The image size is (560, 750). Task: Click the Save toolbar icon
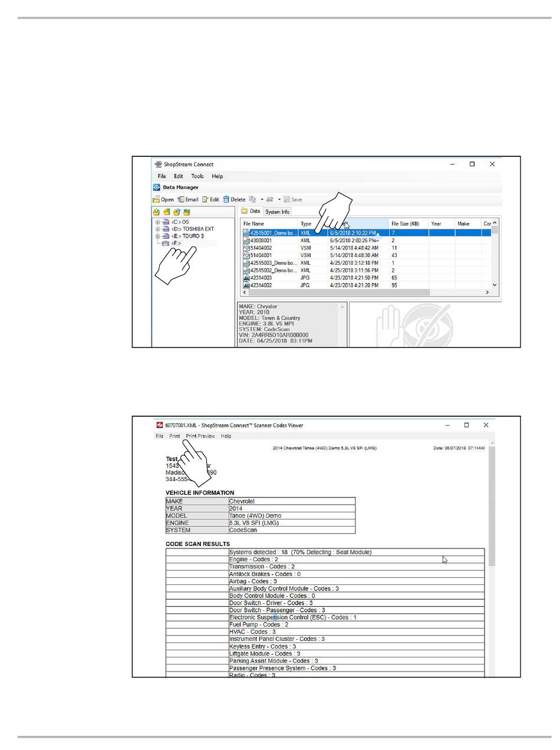pos(287,199)
